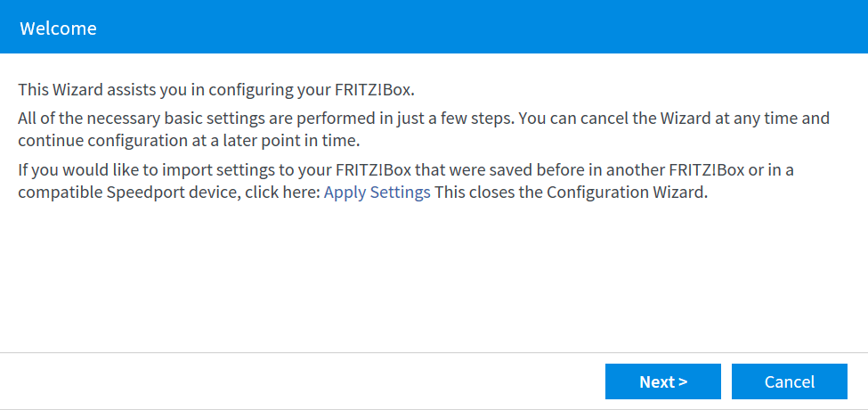The image size is (868, 410).
Task: Cancel the configuration wizard
Action: (x=790, y=381)
